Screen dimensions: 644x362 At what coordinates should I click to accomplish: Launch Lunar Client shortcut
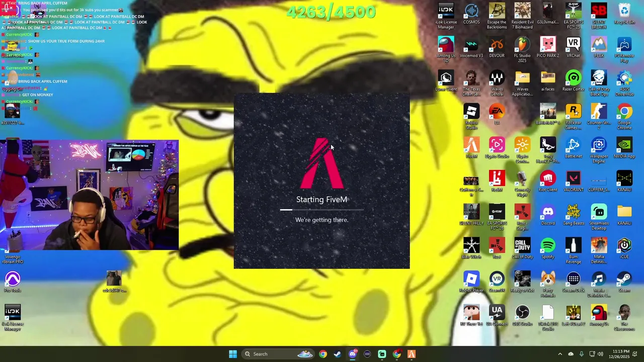coord(446,81)
